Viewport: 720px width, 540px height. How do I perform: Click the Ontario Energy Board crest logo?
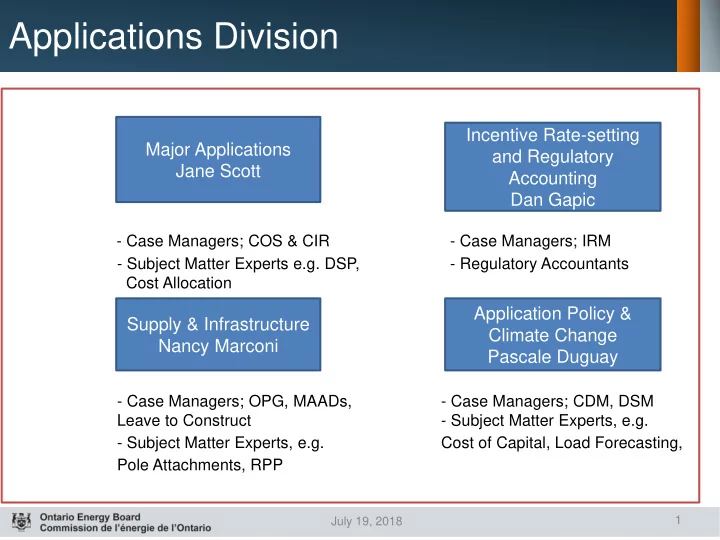(x=21, y=522)
